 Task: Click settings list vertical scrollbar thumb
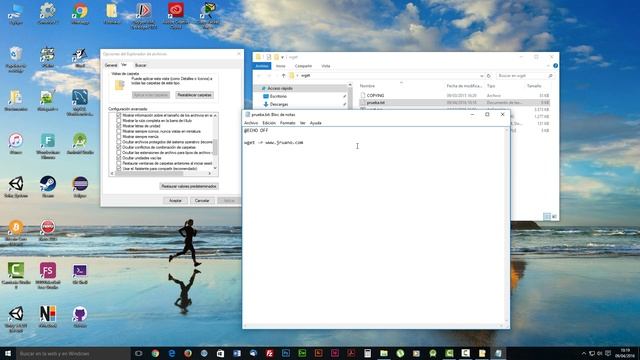(x=215, y=146)
